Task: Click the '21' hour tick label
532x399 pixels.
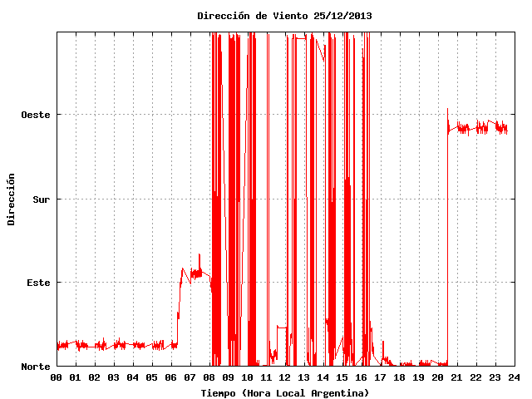Action: 457,377
